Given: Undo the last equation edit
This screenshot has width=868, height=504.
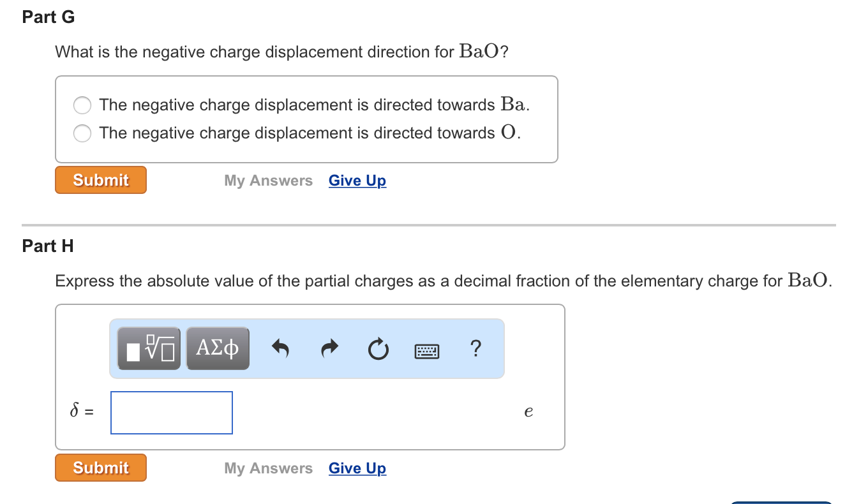Looking at the screenshot, I should 281,348.
